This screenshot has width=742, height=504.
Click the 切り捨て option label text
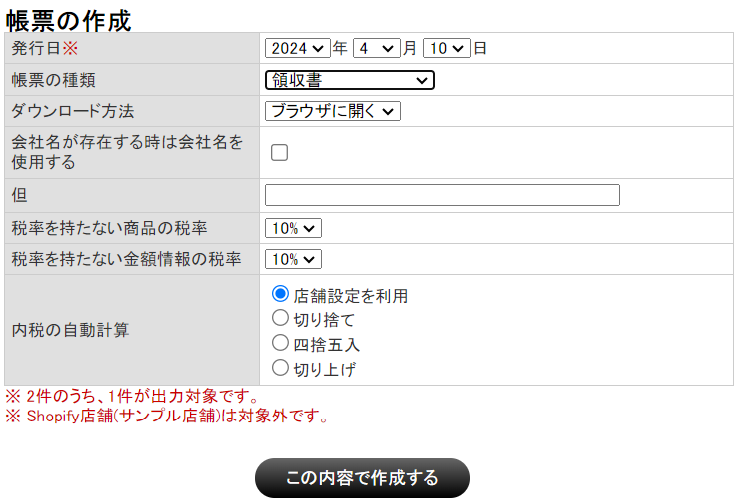pyautogui.click(x=324, y=320)
